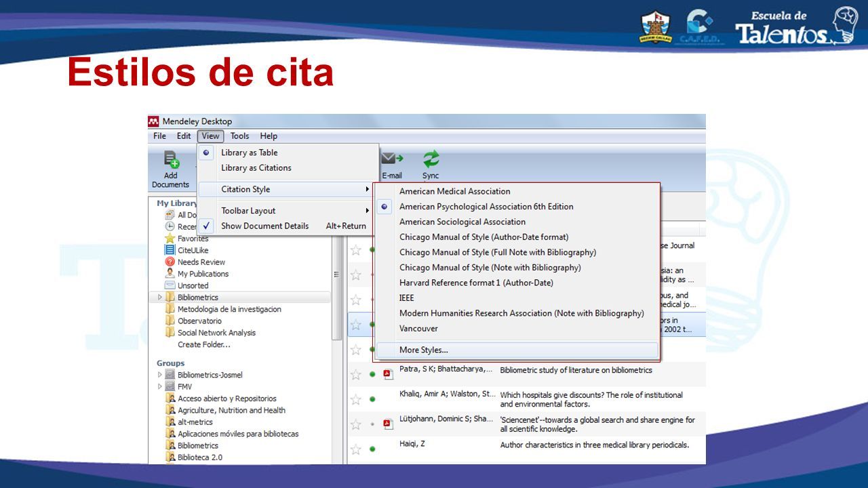
Task: Open the PDF icon in Lütjohann row
Action: (x=388, y=424)
